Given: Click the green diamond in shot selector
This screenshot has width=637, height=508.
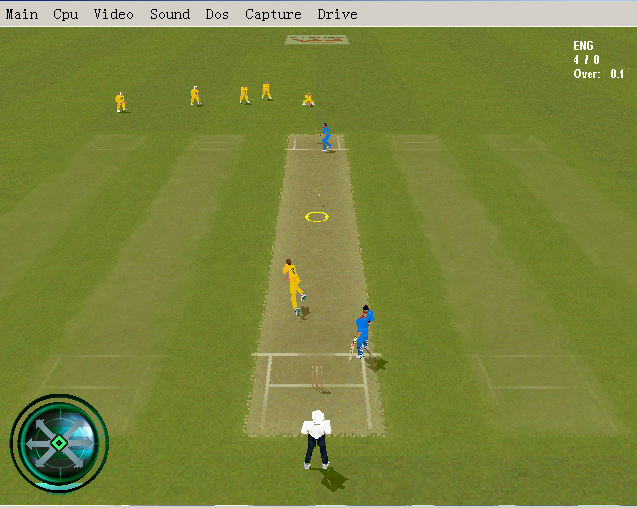Looking at the screenshot, I should pos(59,442).
